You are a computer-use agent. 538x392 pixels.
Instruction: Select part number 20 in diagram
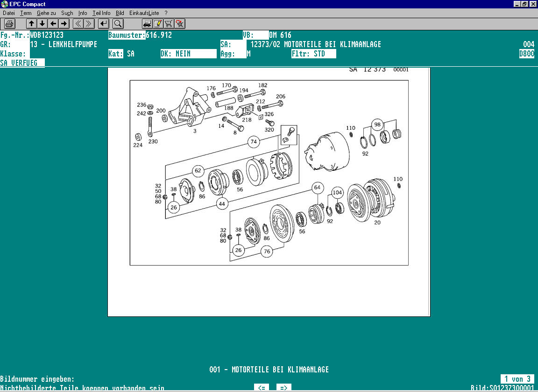tap(377, 223)
